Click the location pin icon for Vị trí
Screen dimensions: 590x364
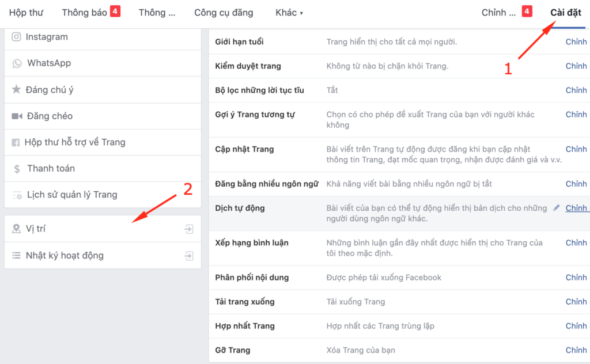pos(16,228)
